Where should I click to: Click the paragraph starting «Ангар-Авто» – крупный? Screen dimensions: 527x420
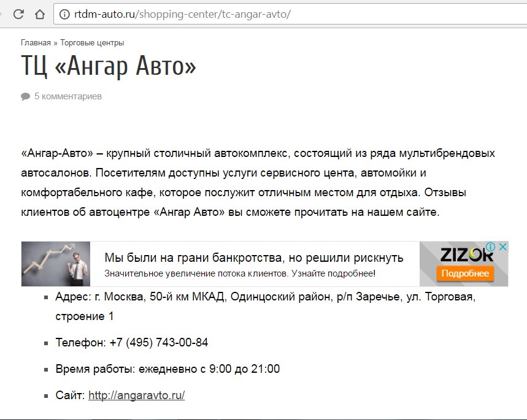point(258,183)
